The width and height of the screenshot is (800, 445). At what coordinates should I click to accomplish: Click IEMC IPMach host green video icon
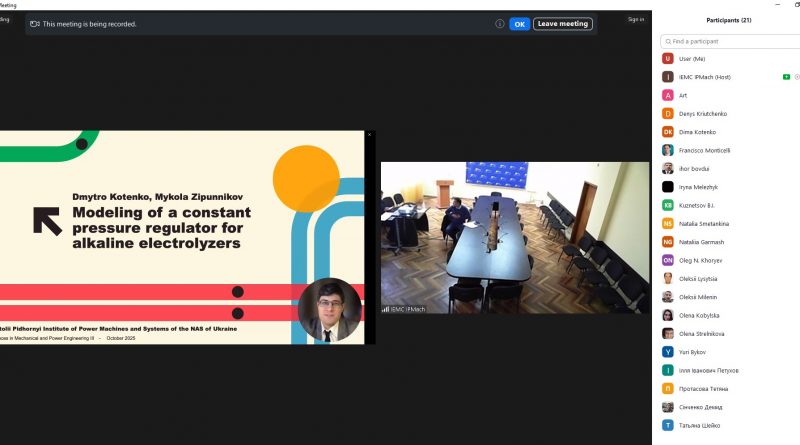(786, 77)
